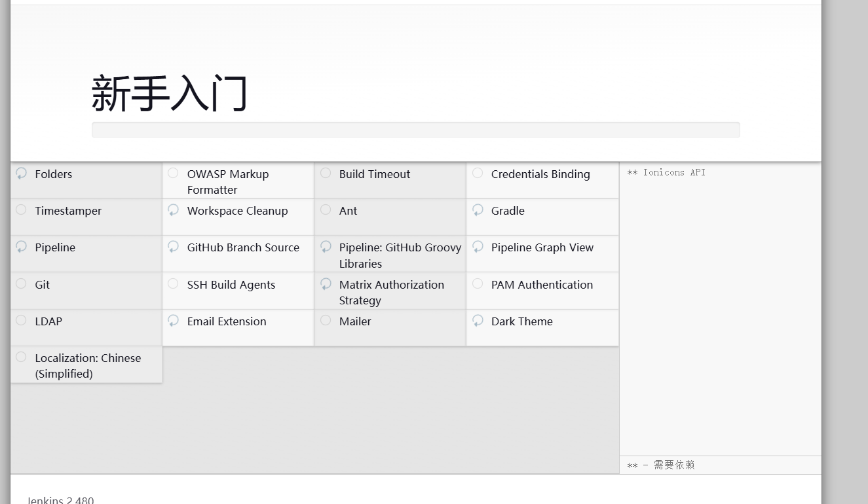Click the Dark Theme plugin name
The image size is (868, 504).
(x=522, y=321)
